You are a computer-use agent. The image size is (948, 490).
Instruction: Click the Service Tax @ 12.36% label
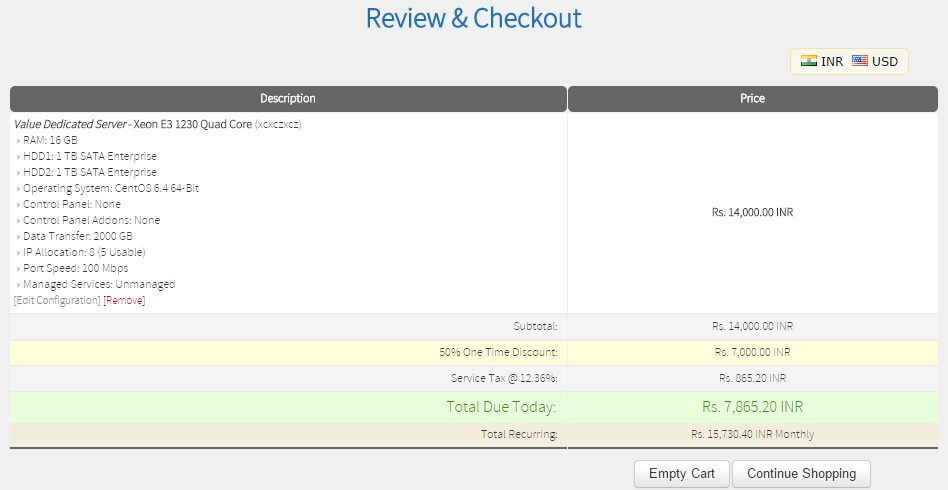[504, 379]
